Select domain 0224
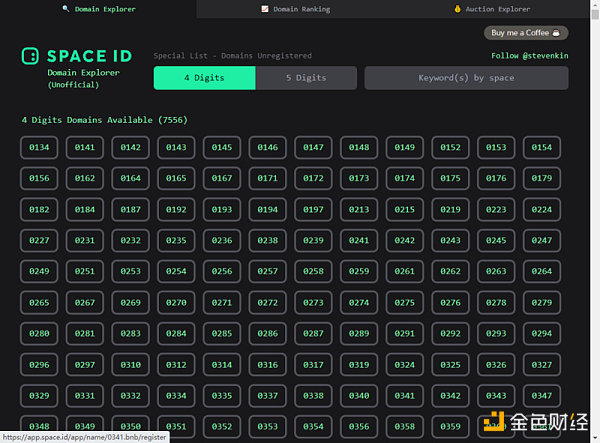Image resolution: width=600 pixels, height=443 pixels. (541, 210)
